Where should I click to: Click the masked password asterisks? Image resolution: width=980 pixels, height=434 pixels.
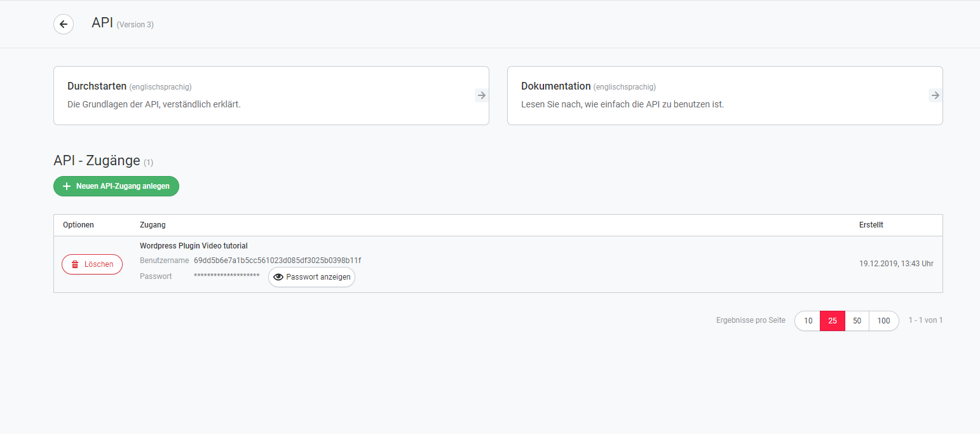pos(226,276)
